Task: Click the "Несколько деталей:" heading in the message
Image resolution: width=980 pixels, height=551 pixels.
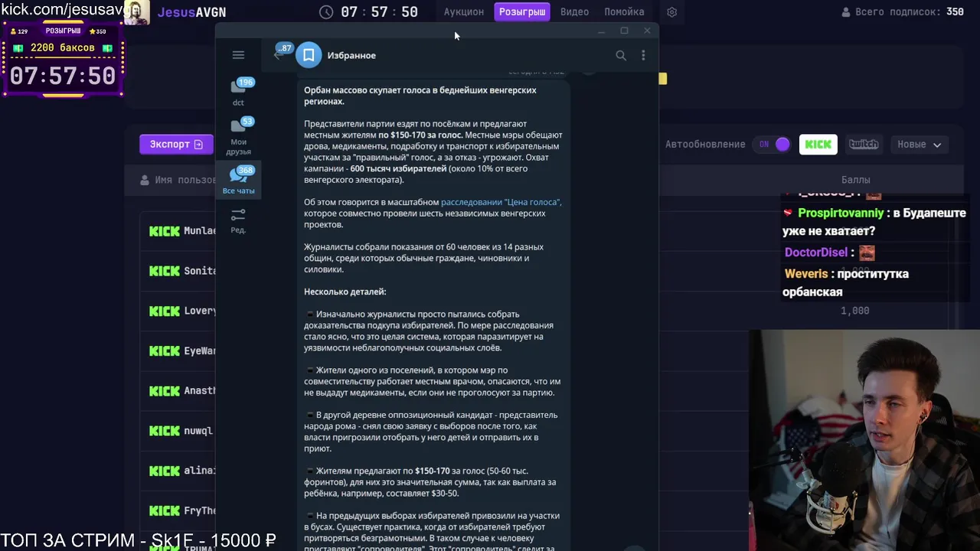Action: tap(345, 292)
